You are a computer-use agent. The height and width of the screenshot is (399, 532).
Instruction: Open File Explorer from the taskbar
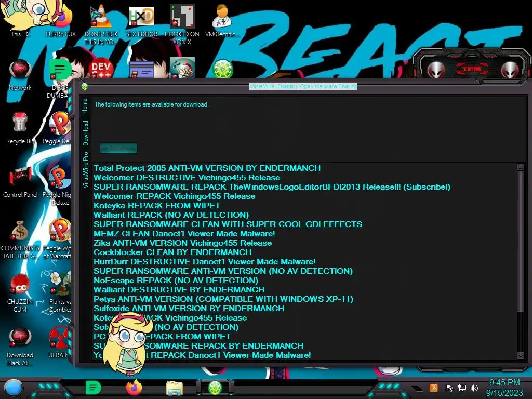(x=175, y=388)
